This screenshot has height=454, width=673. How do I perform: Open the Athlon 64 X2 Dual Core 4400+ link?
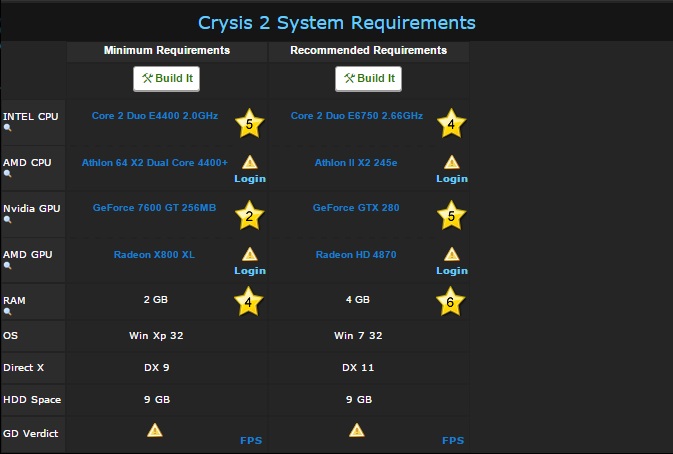tap(155, 163)
